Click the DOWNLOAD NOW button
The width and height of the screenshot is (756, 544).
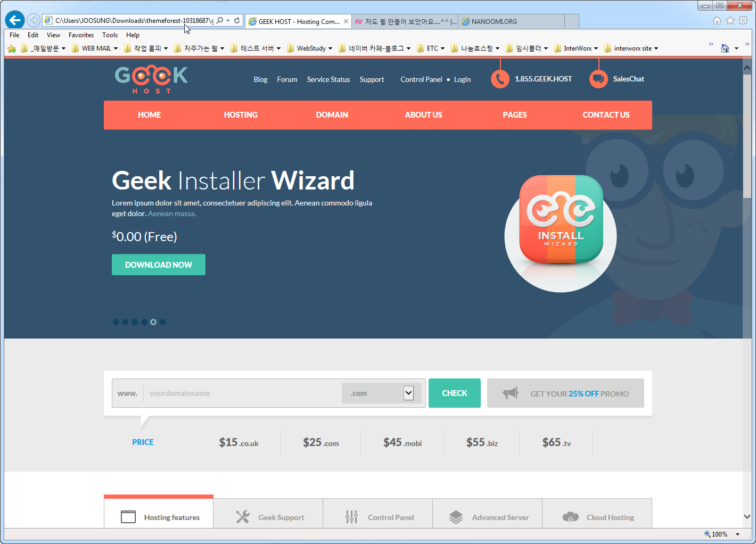coord(158,265)
